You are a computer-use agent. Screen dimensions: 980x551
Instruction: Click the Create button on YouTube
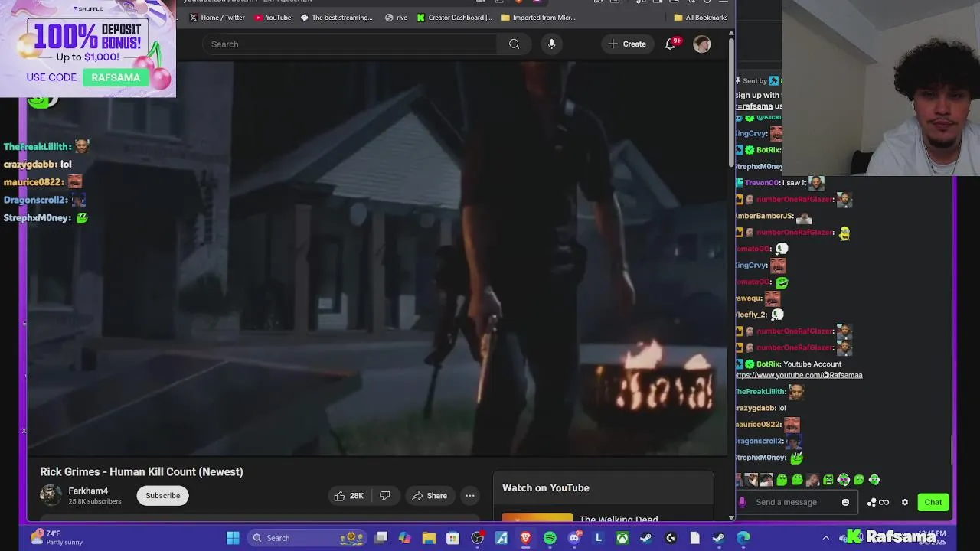point(627,44)
